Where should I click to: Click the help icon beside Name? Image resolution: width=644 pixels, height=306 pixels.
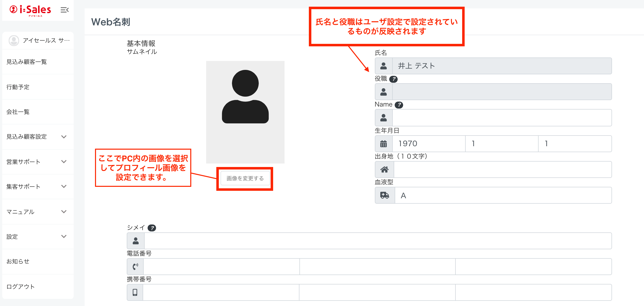[x=399, y=105]
